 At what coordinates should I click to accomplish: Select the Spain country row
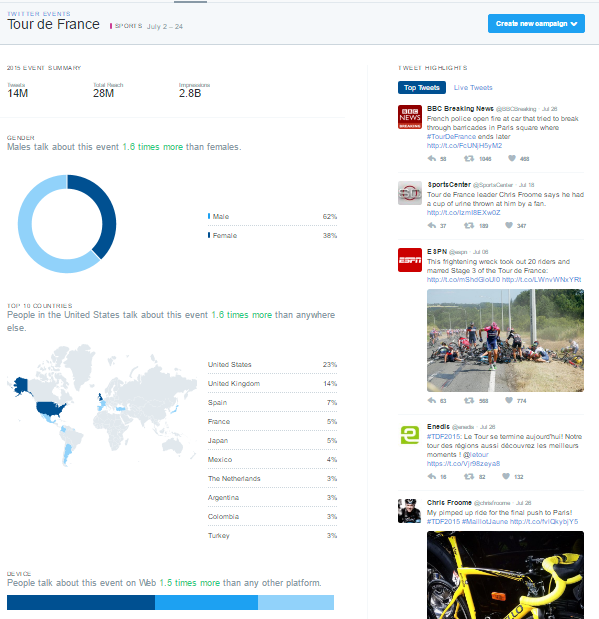272,402
